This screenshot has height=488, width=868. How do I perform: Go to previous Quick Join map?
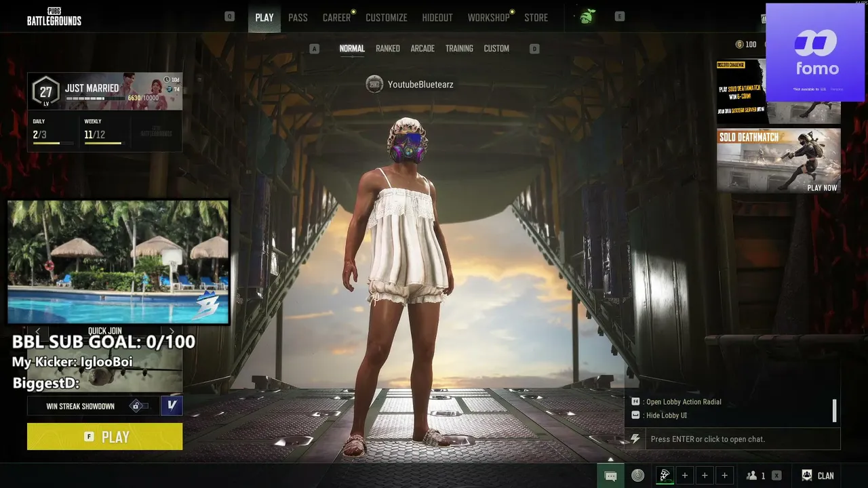(x=38, y=331)
